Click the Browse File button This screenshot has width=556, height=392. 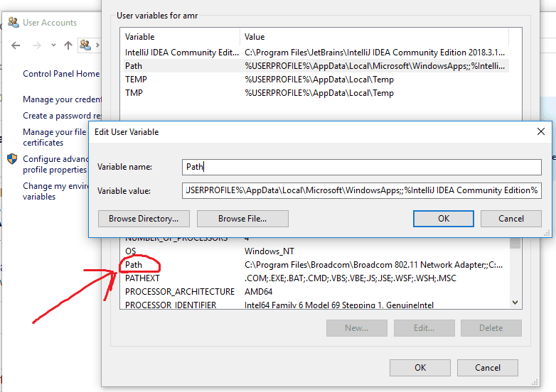[x=242, y=219]
